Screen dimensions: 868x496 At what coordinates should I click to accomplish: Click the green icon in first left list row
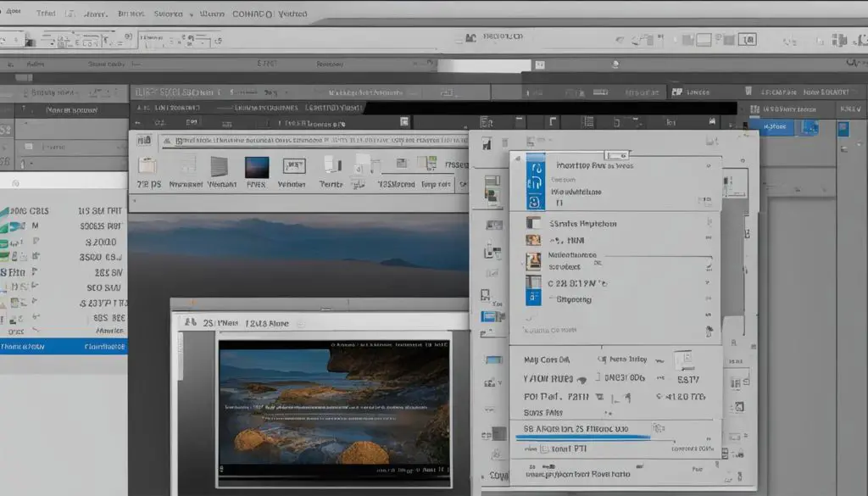pyautogui.click(x=5, y=211)
